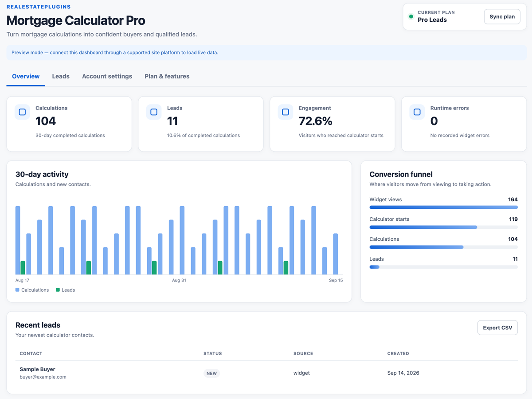Click the green current plan status dot

(x=411, y=17)
